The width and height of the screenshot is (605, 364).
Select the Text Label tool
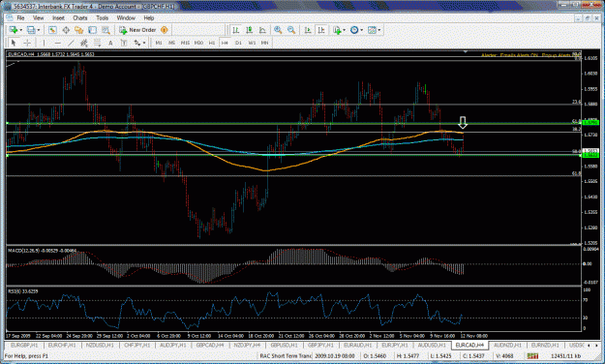[x=124, y=43]
